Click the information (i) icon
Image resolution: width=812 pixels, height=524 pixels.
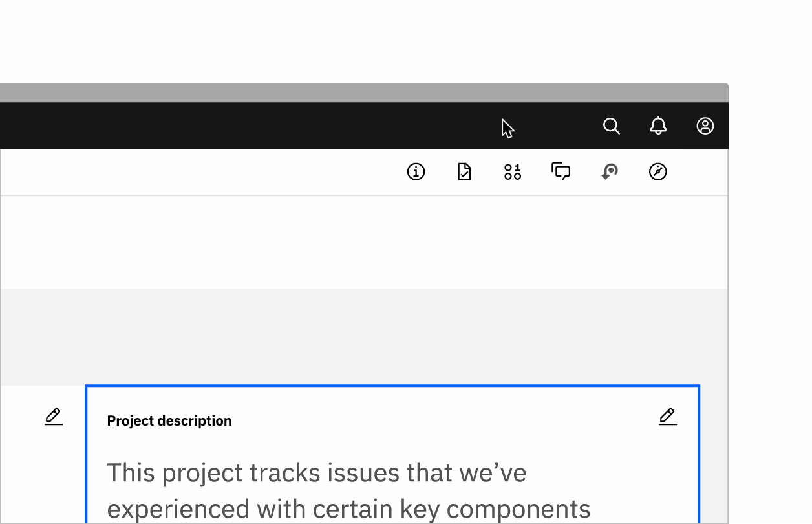pos(416,172)
